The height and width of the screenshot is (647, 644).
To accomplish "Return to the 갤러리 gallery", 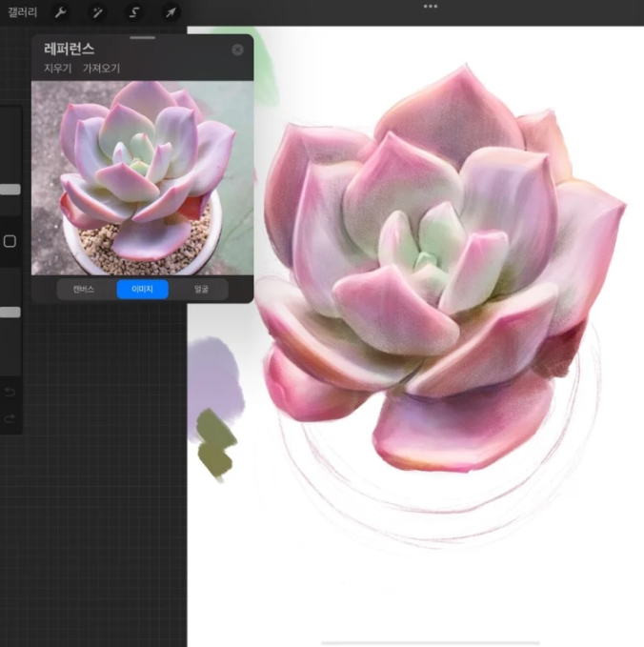I will pyautogui.click(x=22, y=12).
